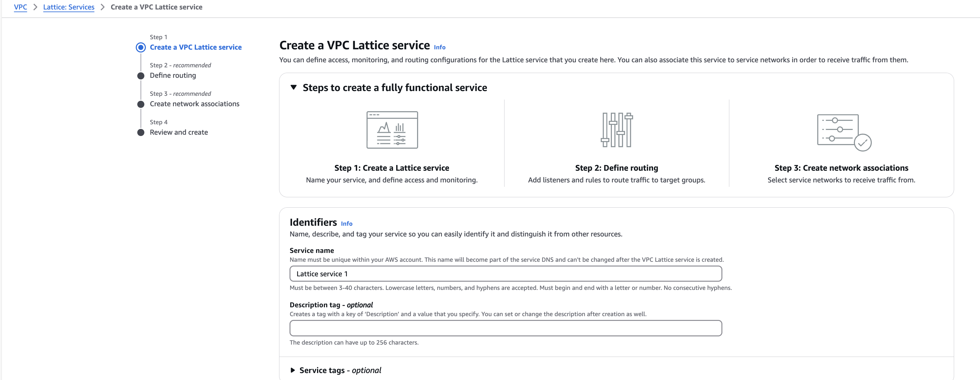980x380 pixels.
Task: Open Info link beside Create a VPC Lattice service
Action: point(439,47)
